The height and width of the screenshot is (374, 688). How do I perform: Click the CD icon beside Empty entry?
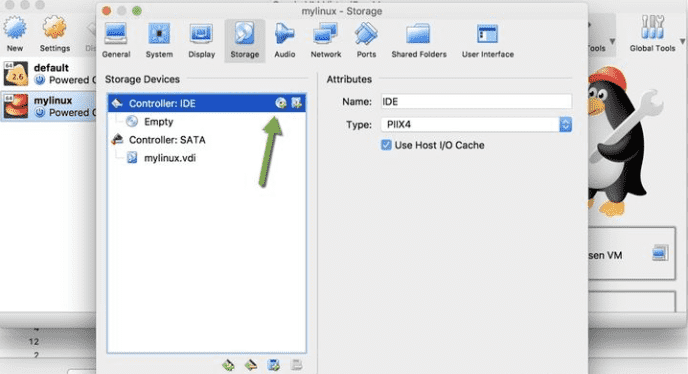point(132,122)
